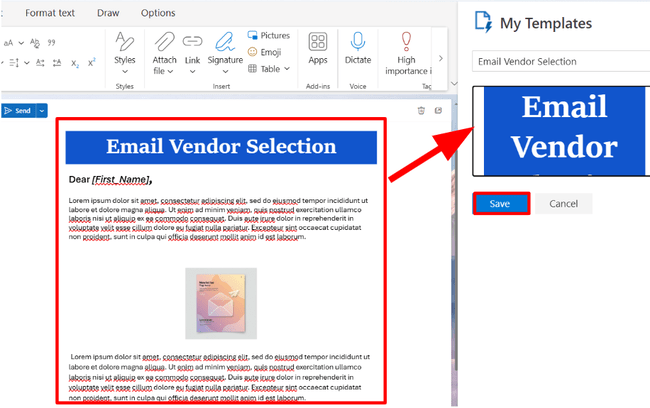Pop out the message window
Image resolution: width=650 pixels, height=408 pixels.
click(438, 110)
